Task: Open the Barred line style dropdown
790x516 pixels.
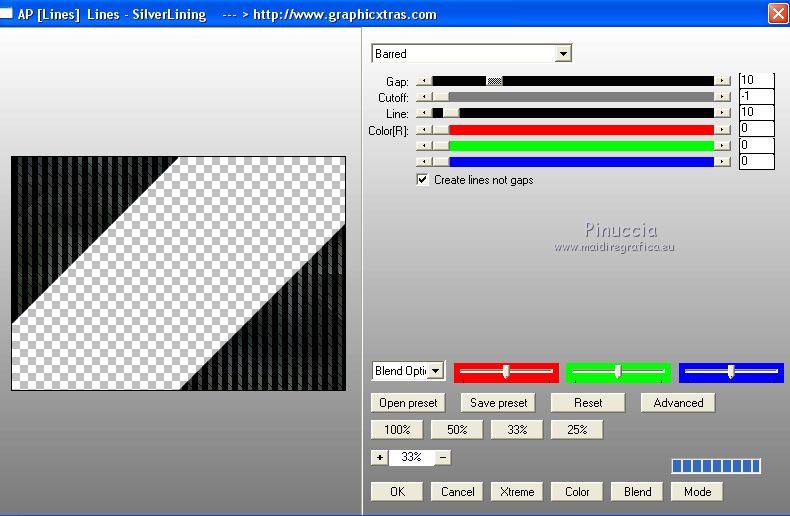Action: (563, 53)
